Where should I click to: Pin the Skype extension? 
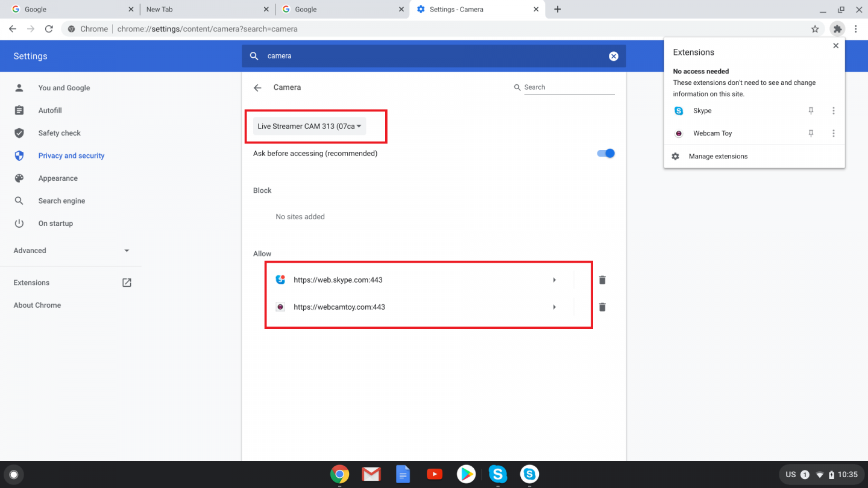pyautogui.click(x=811, y=111)
